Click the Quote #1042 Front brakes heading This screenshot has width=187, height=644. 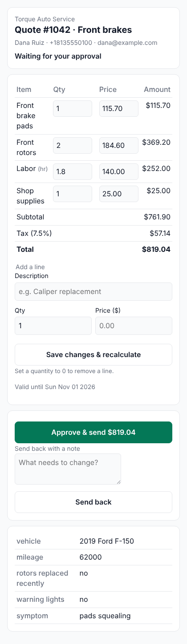click(x=73, y=30)
